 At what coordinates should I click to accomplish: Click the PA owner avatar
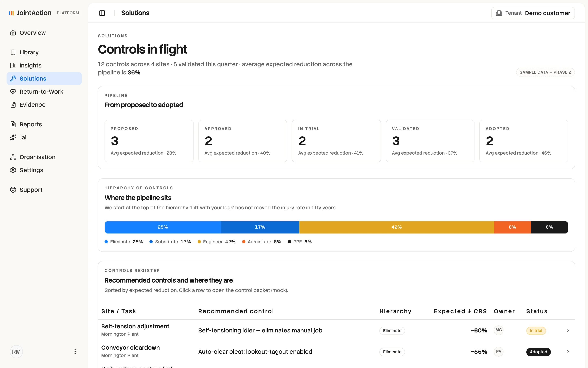click(499, 351)
